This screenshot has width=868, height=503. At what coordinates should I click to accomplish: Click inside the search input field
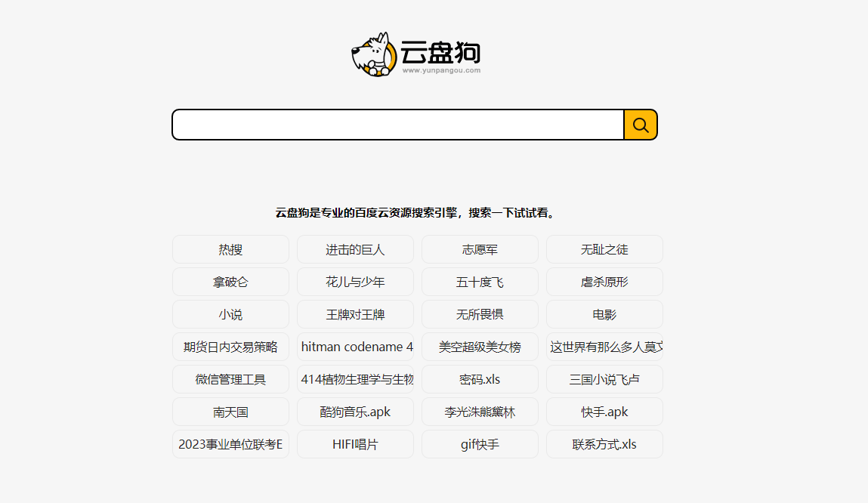click(x=393, y=125)
